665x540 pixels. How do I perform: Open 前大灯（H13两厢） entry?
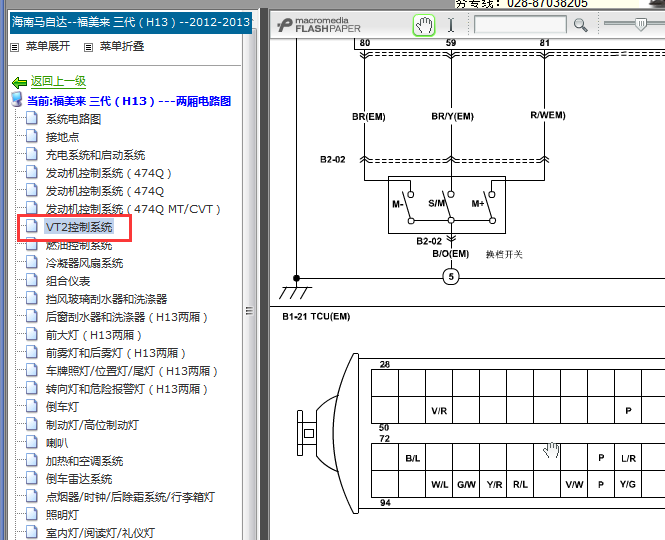point(94,335)
